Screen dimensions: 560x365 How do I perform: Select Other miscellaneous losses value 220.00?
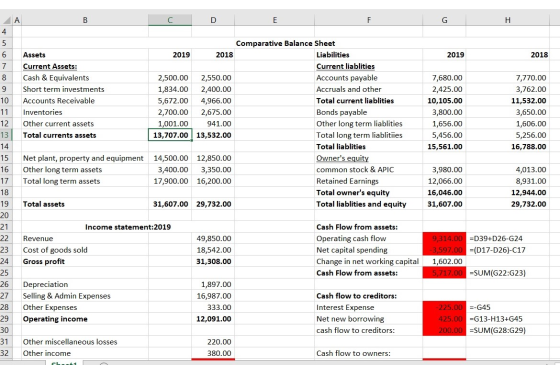coord(213,341)
